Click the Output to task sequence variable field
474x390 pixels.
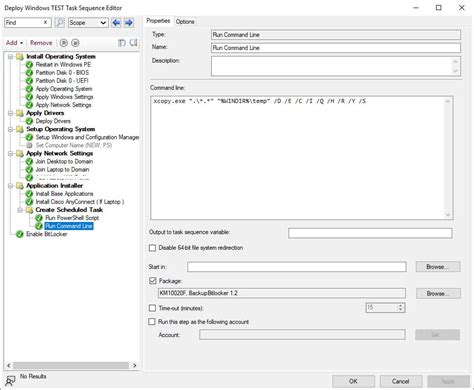(x=370, y=233)
